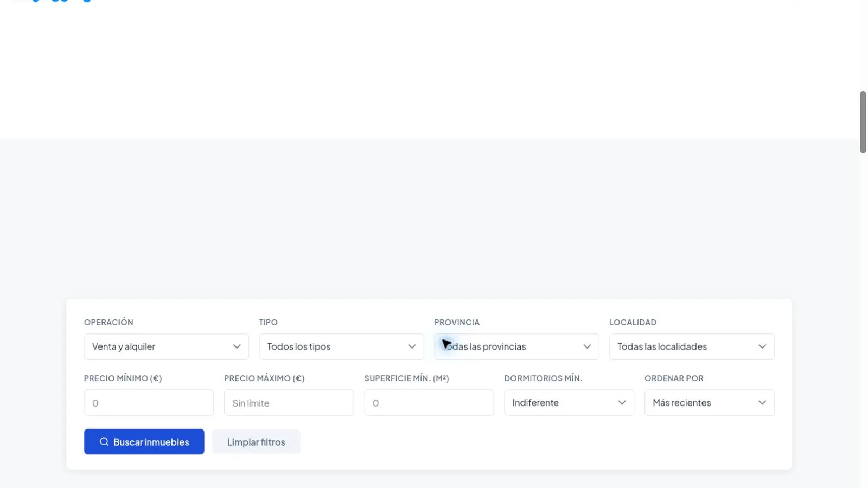Viewport: 868px width, 488px height.
Task: Focus the Precio máximo field with Sin límite
Action: pyautogui.click(x=289, y=403)
